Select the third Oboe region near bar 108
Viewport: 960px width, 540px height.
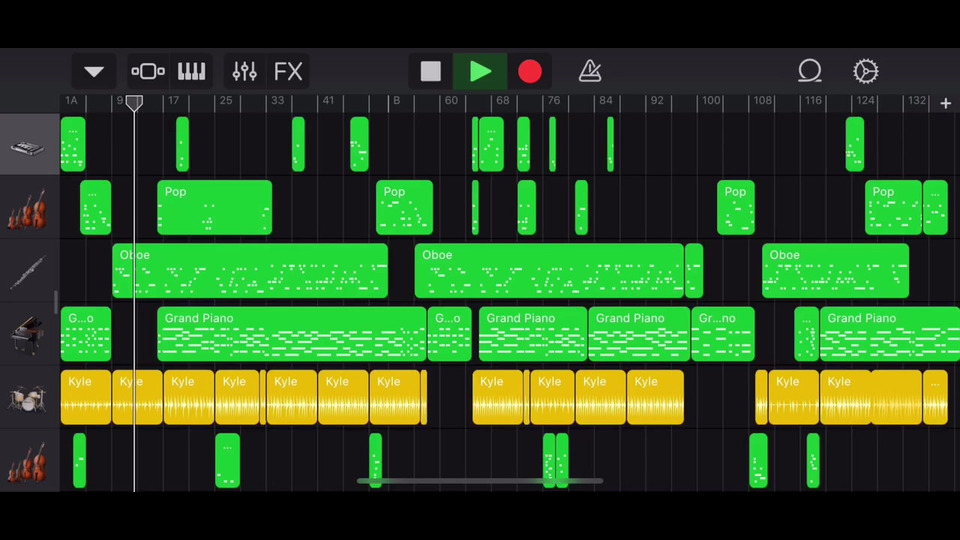pyautogui.click(x=835, y=271)
